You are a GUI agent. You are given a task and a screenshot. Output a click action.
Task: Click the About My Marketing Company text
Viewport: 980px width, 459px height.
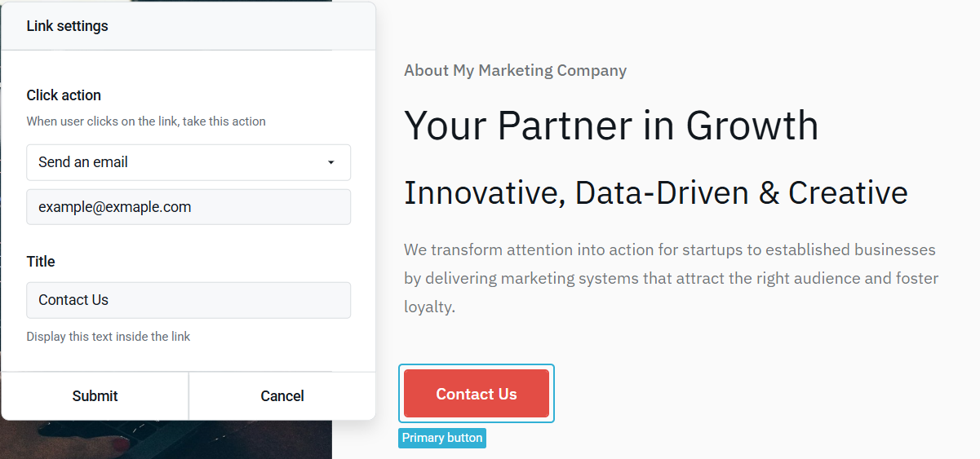(x=515, y=70)
